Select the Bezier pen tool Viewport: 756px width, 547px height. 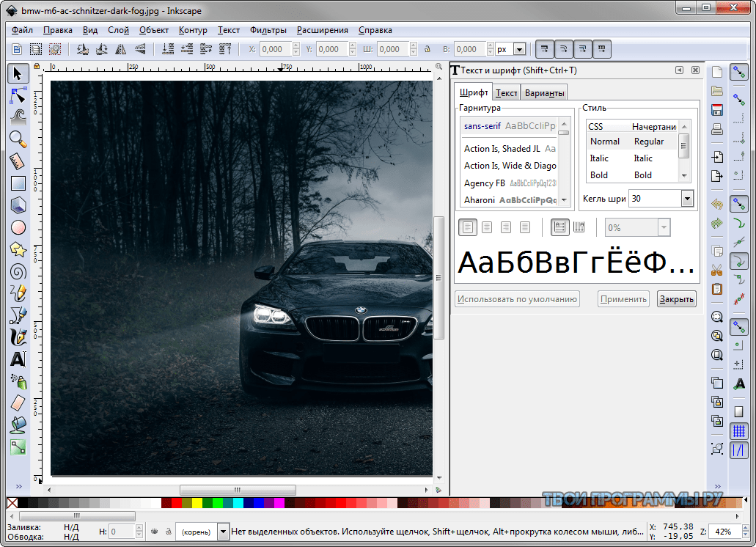click(18, 315)
